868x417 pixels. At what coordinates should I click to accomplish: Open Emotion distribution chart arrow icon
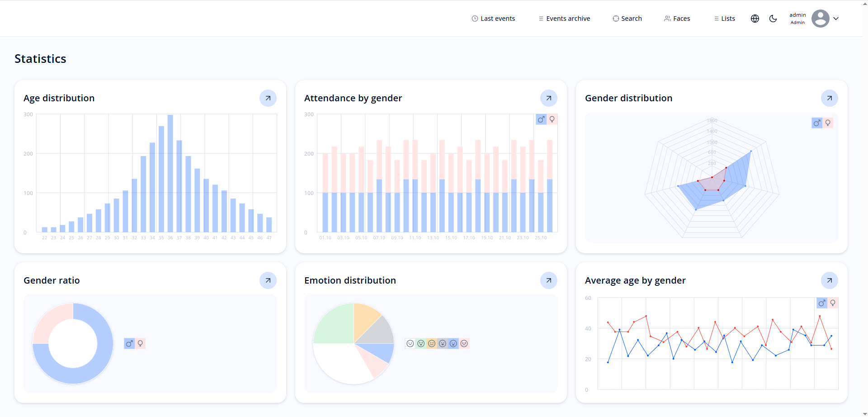[548, 280]
